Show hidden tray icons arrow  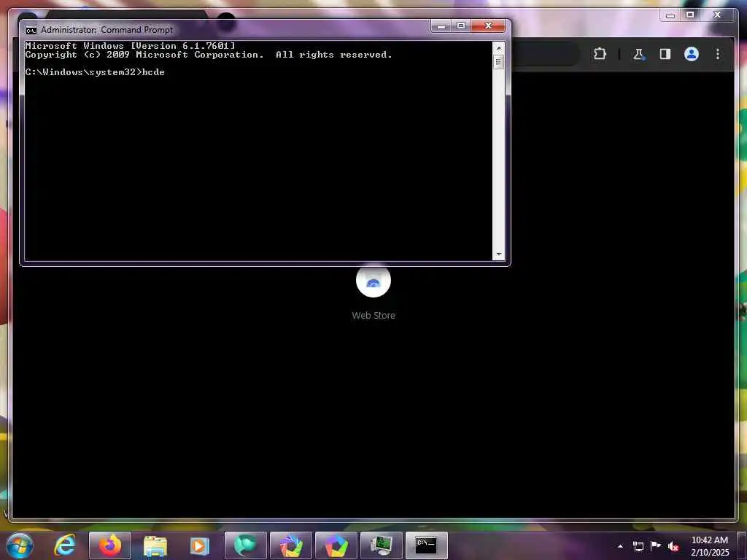click(x=620, y=546)
